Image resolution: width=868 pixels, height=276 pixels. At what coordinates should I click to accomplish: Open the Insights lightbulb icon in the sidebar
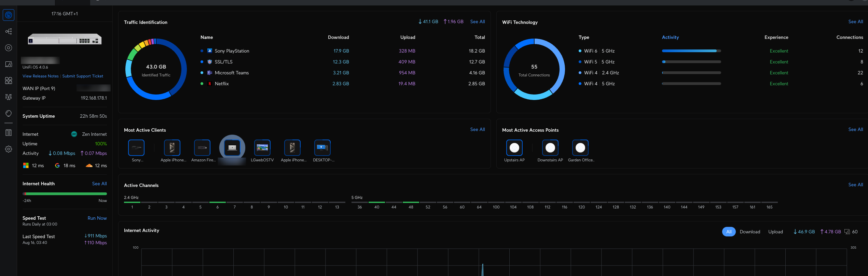(9, 113)
